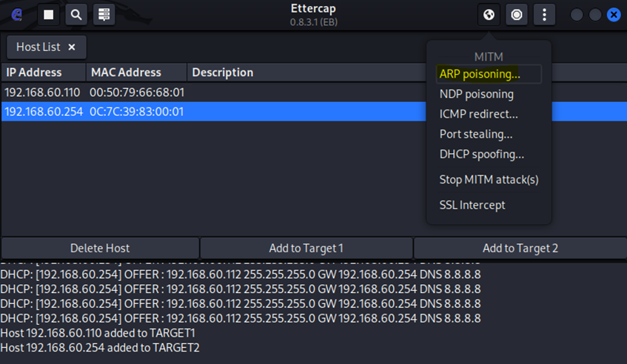
Task: Choose ARP poisoning... from the MITM menu
Action: click(489, 74)
